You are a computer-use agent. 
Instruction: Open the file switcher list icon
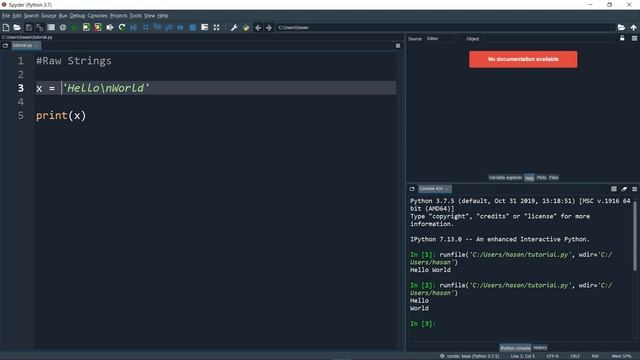tap(51, 27)
